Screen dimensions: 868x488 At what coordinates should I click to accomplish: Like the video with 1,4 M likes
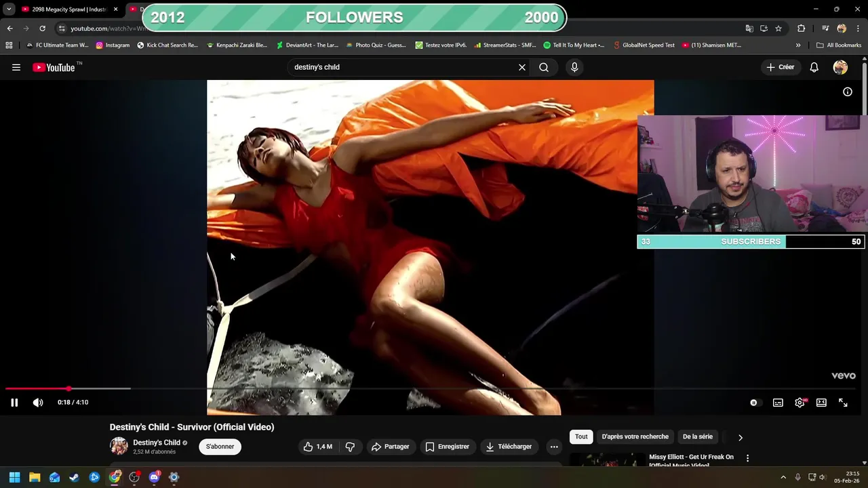(x=317, y=447)
